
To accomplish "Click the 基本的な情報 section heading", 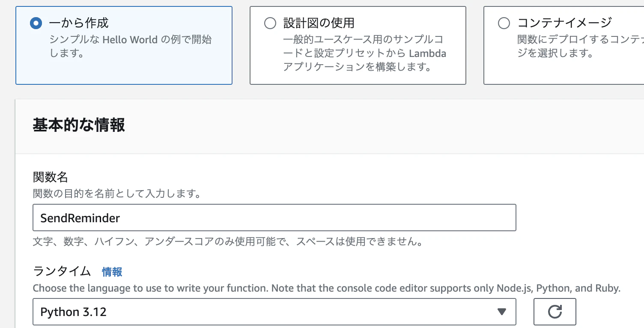I will point(79,126).
